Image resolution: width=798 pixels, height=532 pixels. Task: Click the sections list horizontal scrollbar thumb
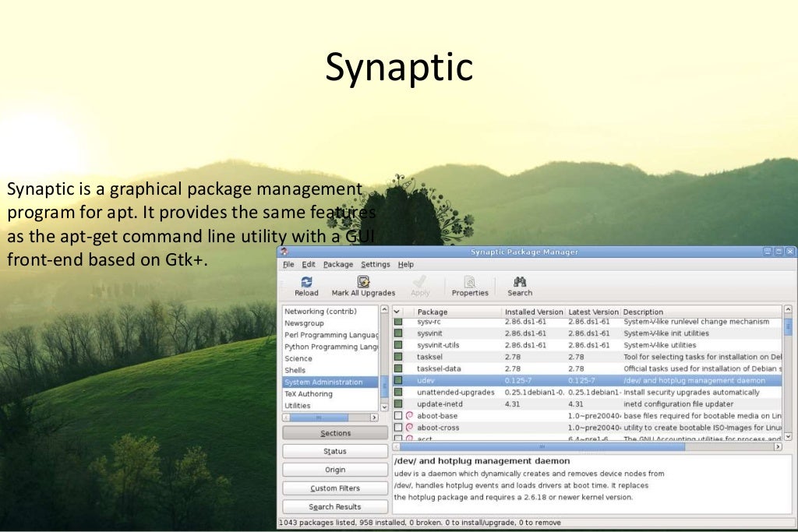tap(319, 417)
